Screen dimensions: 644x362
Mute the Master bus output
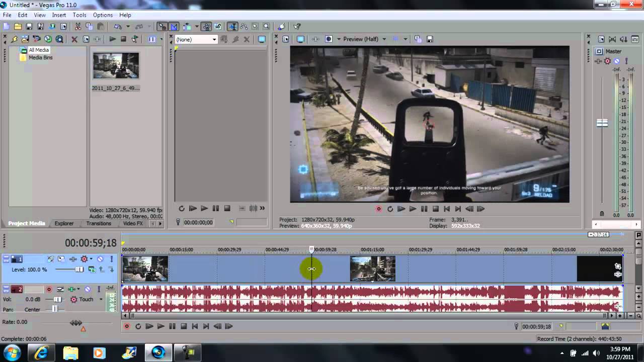point(617,61)
